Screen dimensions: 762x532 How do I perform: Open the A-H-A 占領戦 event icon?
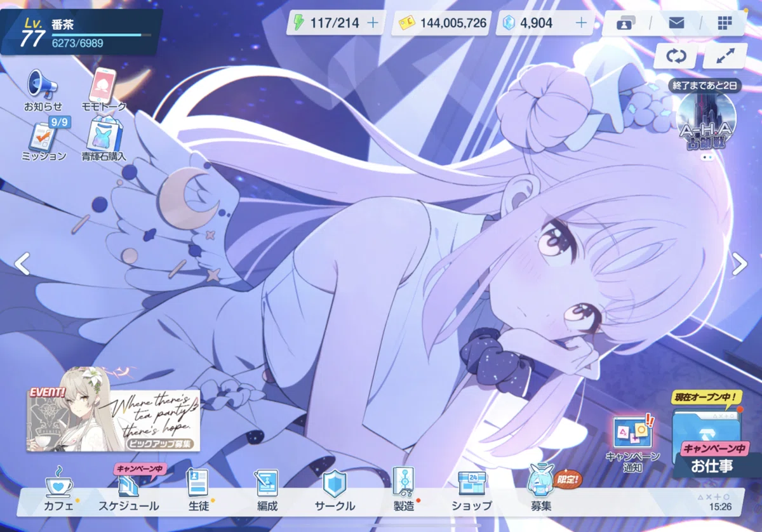click(x=706, y=121)
